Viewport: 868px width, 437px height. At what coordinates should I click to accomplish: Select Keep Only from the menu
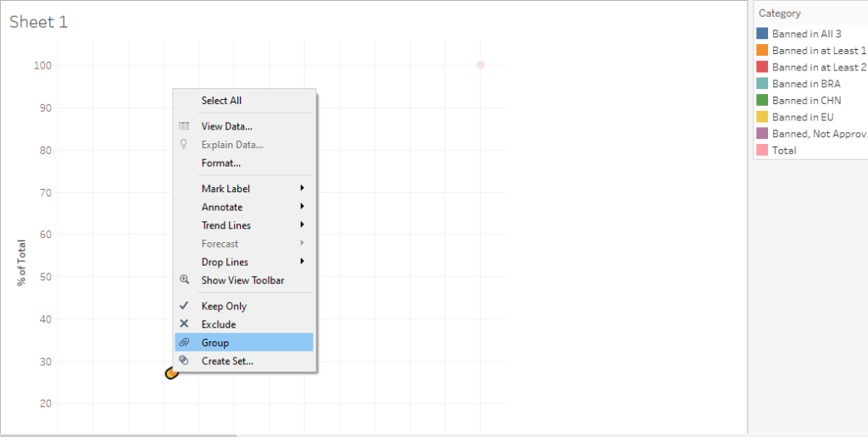(x=244, y=306)
